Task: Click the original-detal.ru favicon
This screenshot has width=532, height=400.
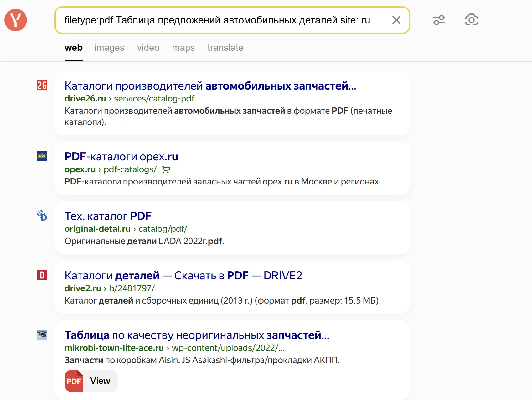Action: click(x=42, y=216)
